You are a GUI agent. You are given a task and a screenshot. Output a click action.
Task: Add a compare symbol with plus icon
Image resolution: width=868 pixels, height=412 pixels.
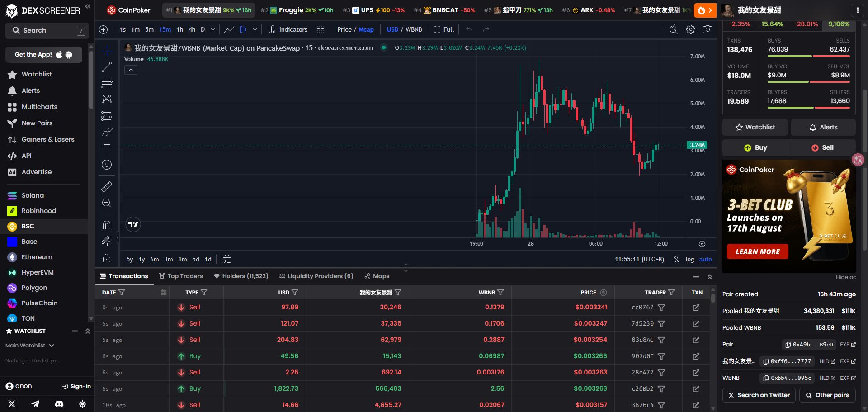104,29
